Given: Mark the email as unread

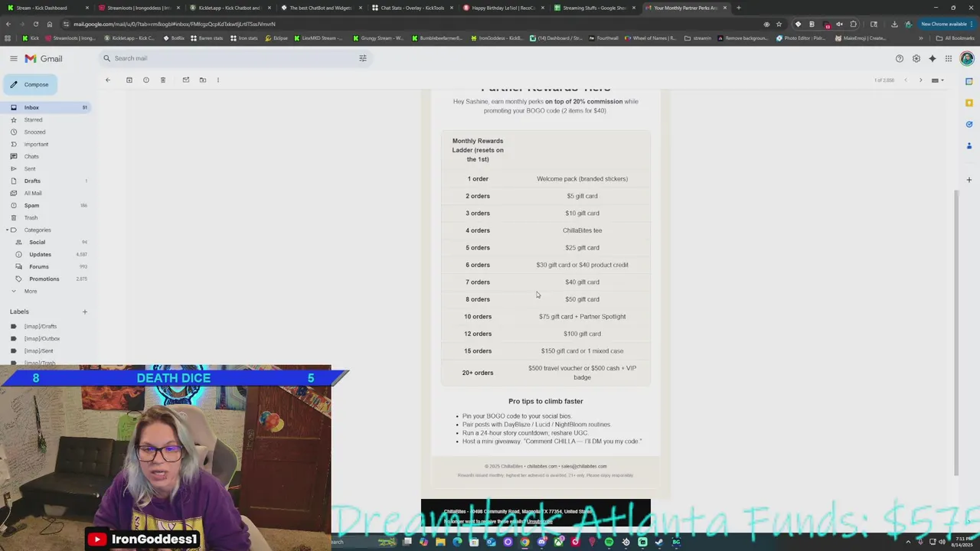Looking at the screenshot, I should (186, 80).
